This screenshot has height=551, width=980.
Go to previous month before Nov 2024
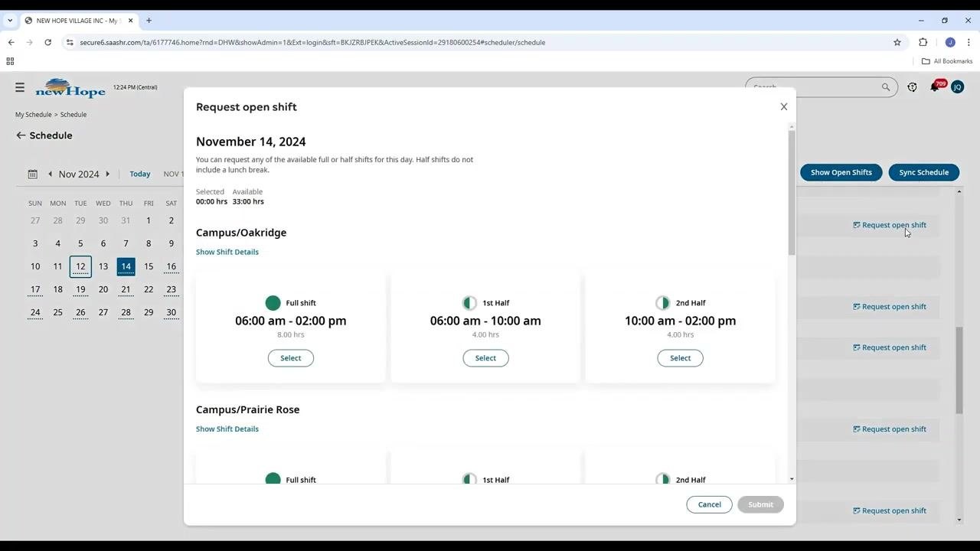coord(51,174)
